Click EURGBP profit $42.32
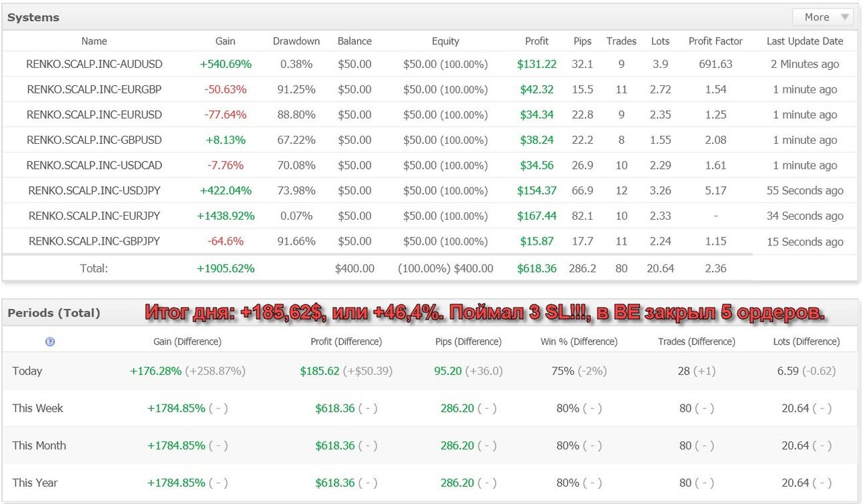 point(537,89)
